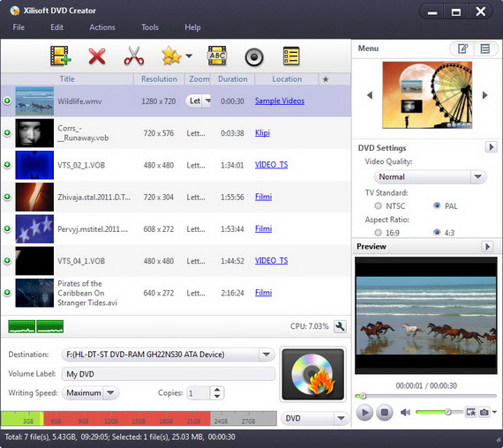
Task: Click the burn disc flame button
Action: coord(312,374)
